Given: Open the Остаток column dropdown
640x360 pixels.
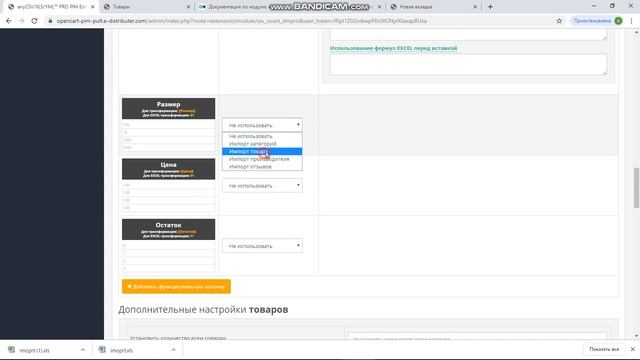Looking at the screenshot, I should pyautogui.click(x=262, y=246).
